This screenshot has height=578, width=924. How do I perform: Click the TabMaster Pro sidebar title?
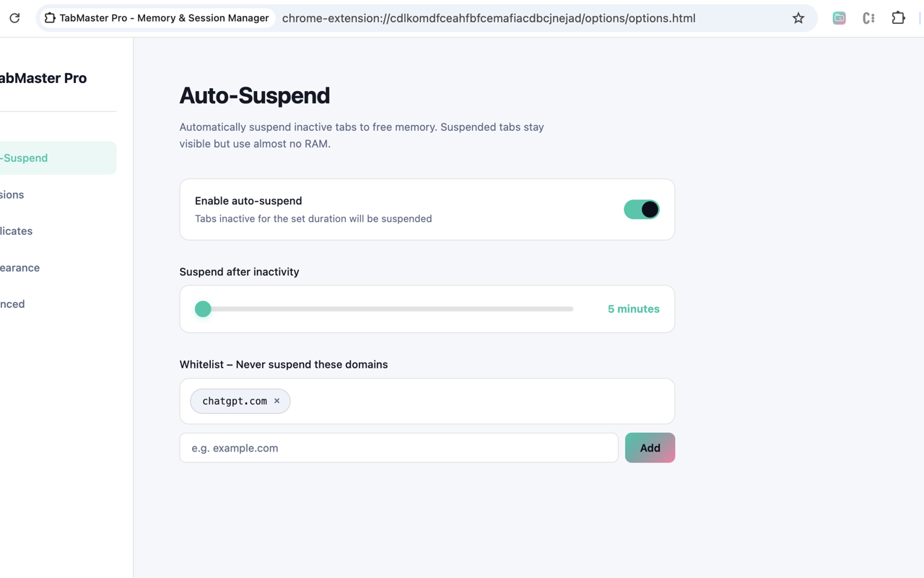pyautogui.click(x=43, y=78)
